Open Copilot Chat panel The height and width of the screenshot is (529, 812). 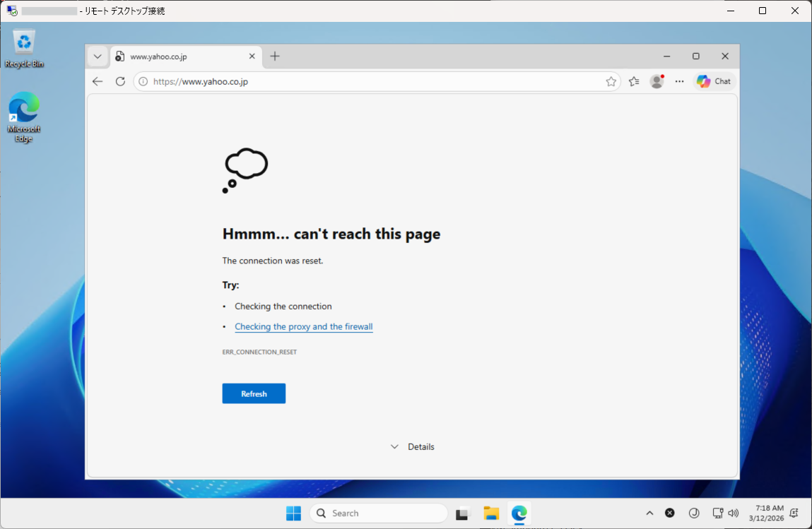click(714, 81)
